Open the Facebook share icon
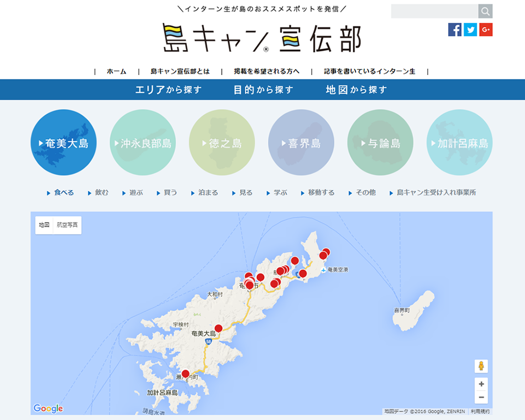525x420 pixels. click(455, 30)
